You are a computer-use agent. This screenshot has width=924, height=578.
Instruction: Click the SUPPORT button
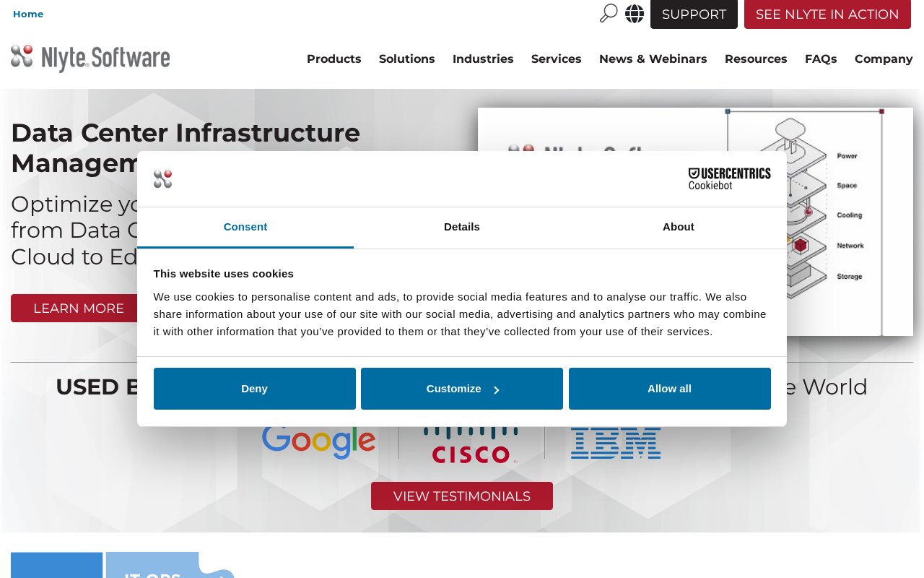click(694, 14)
